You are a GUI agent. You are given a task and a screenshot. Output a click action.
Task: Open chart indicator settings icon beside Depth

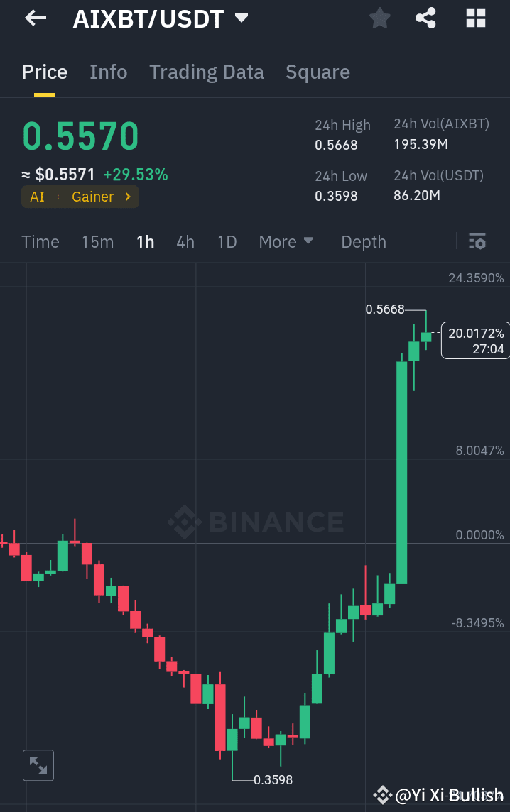tap(477, 241)
